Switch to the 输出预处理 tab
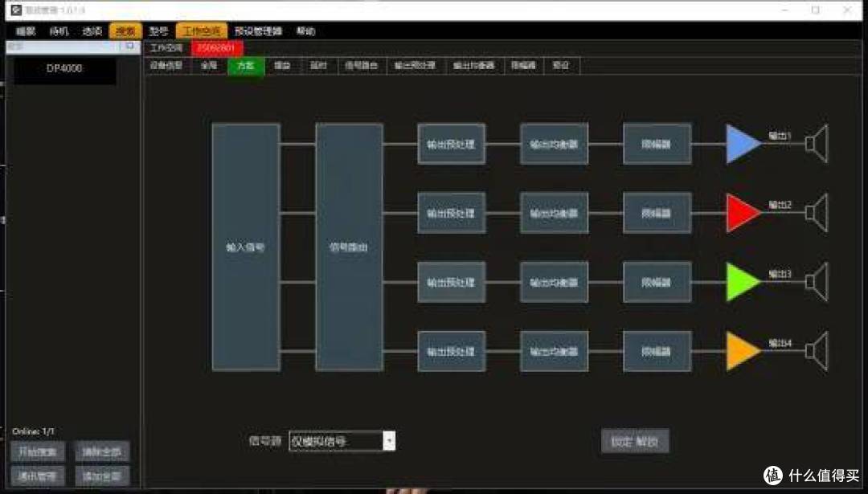The height and width of the screenshot is (494, 868). coord(415,66)
